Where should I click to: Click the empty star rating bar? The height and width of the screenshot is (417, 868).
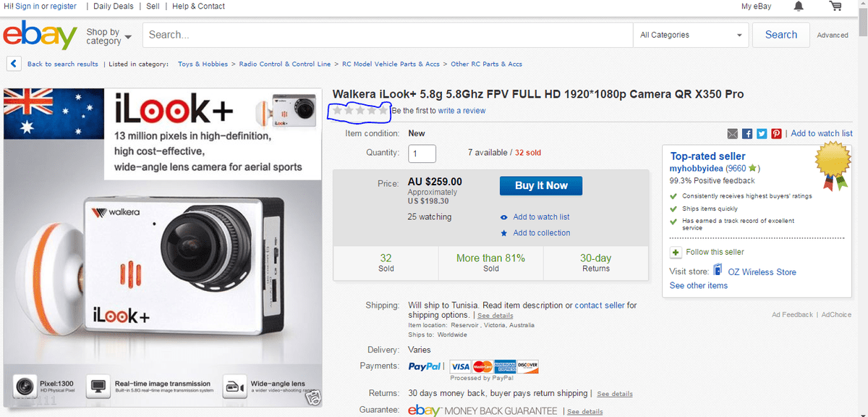[x=359, y=111]
